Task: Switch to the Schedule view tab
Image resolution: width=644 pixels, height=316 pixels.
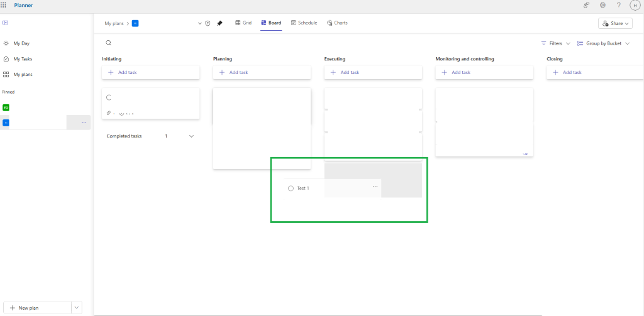Action: 304,23
